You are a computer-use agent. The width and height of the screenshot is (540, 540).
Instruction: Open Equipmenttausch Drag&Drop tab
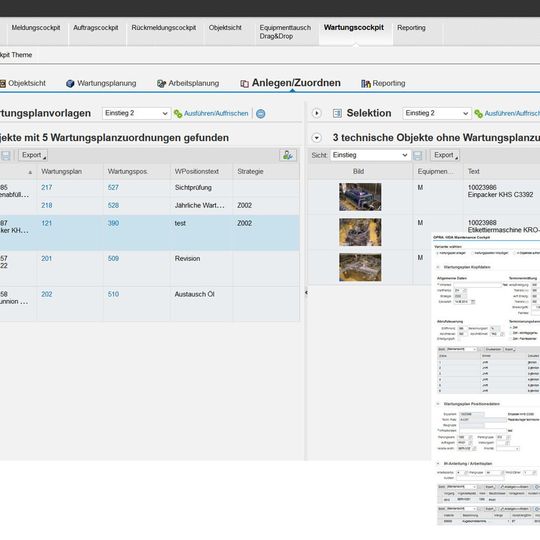click(x=285, y=32)
